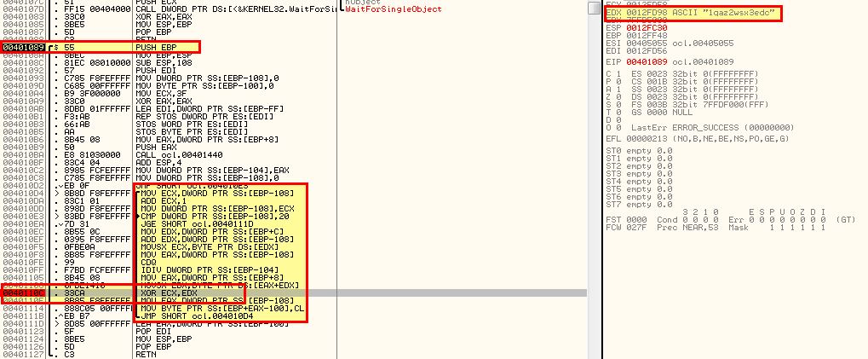Viewport: 868px width, 359px height.
Task: Select MOV BYTE PTR SS:[EBP+EAX-100],CL instruction
Action: tap(222, 308)
